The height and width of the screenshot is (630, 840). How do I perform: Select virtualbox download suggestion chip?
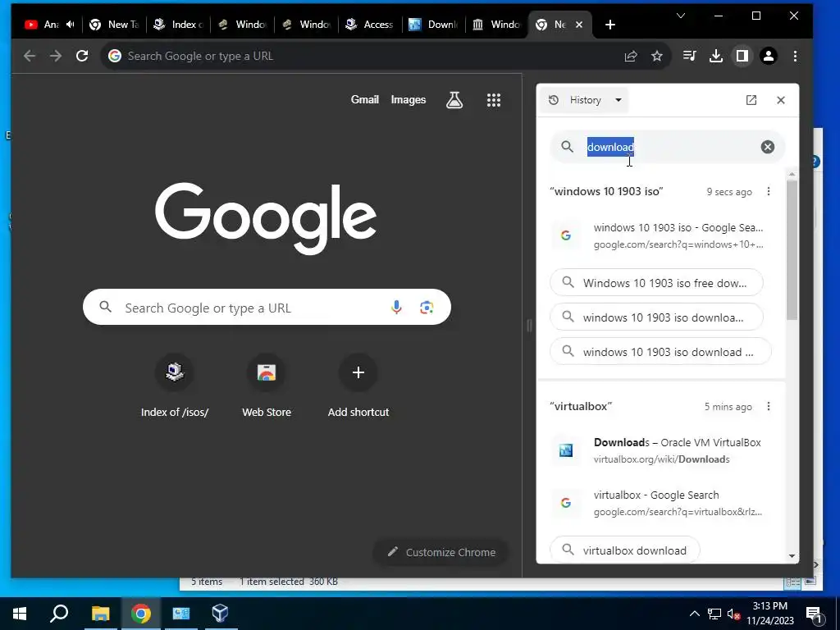[625, 550]
